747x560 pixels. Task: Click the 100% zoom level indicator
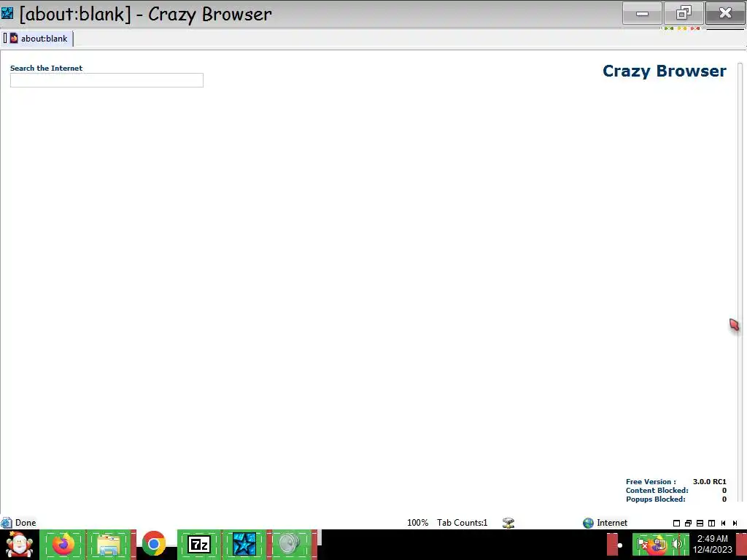coord(418,523)
